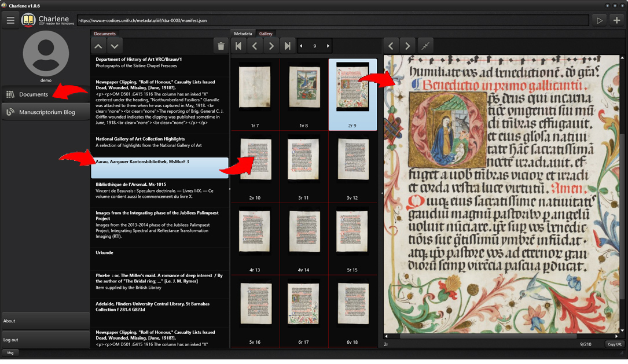Add a new manifest with the plus button

coord(617,20)
